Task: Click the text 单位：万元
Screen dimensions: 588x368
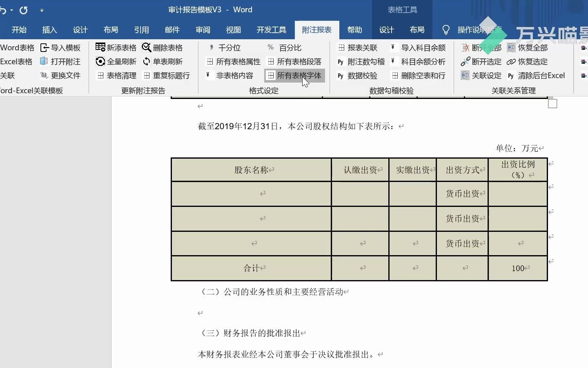Action: [x=517, y=148]
